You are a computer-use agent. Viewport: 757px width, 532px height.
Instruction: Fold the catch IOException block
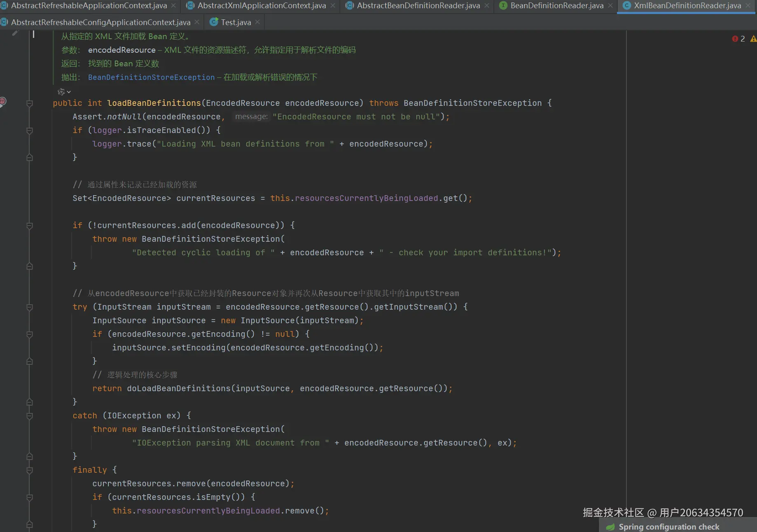pyautogui.click(x=30, y=416)
